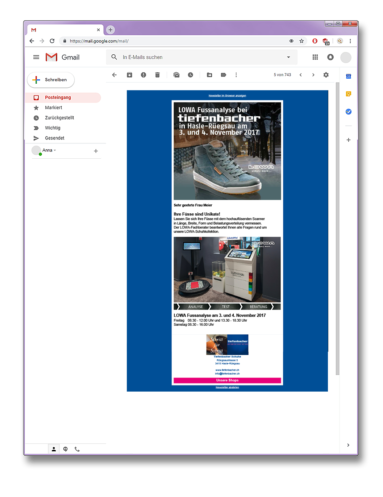The width and height of the screenshot is (383, 497).
Task: Click the move-to folder icon
Action: pyautogui.click(x=209, y=75)
